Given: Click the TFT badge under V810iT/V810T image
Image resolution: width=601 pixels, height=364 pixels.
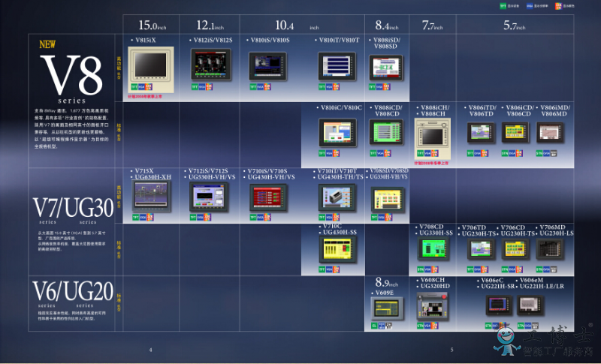Looking at the screenshot, I should 322,87.
